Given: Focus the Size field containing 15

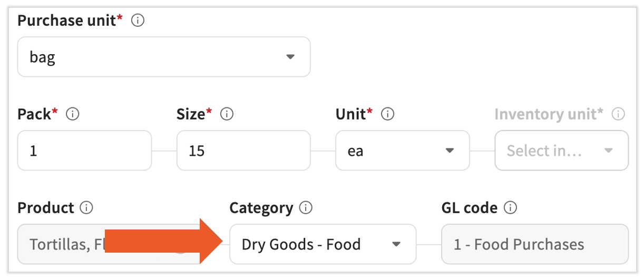Looking at the screenshot, I should [243, 151].
